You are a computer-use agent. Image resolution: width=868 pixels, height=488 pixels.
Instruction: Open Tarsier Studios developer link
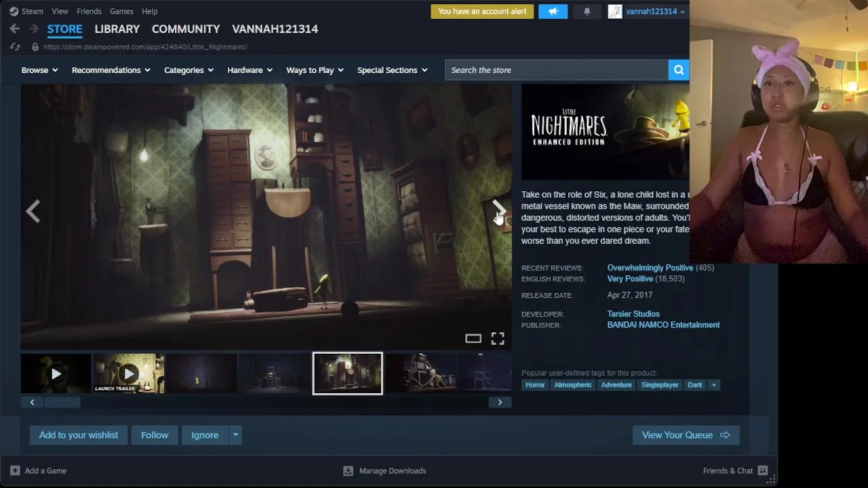[x=633, y=314]
